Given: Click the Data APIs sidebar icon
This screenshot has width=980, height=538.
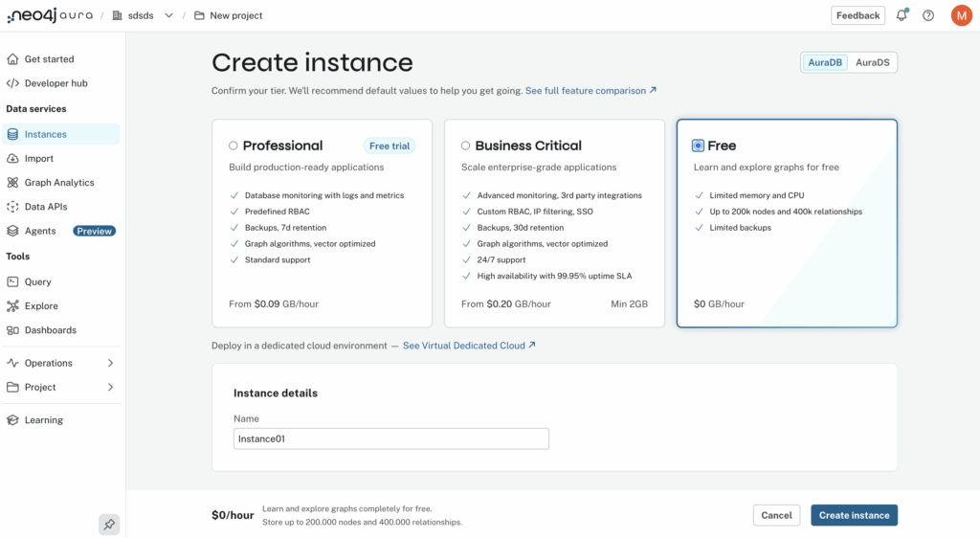Looking at the screenshot, I should coord(12,207).
